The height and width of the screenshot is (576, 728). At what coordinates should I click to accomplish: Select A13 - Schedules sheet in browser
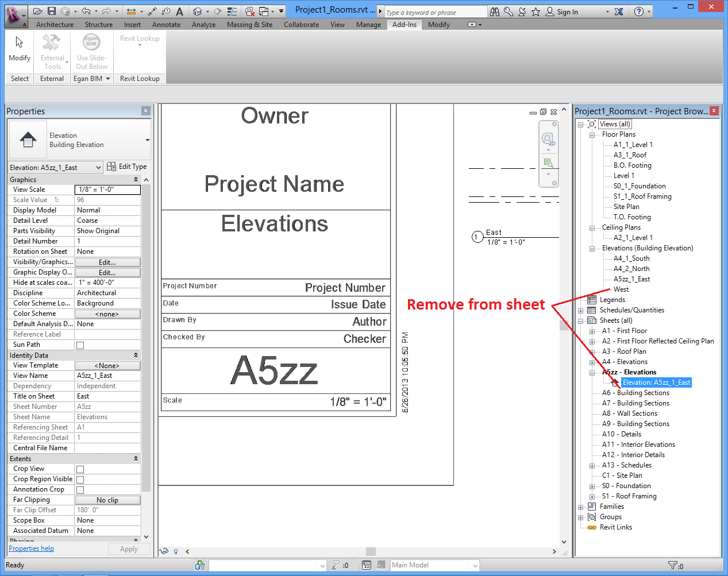pyautogui.click(x=626, y=465)
